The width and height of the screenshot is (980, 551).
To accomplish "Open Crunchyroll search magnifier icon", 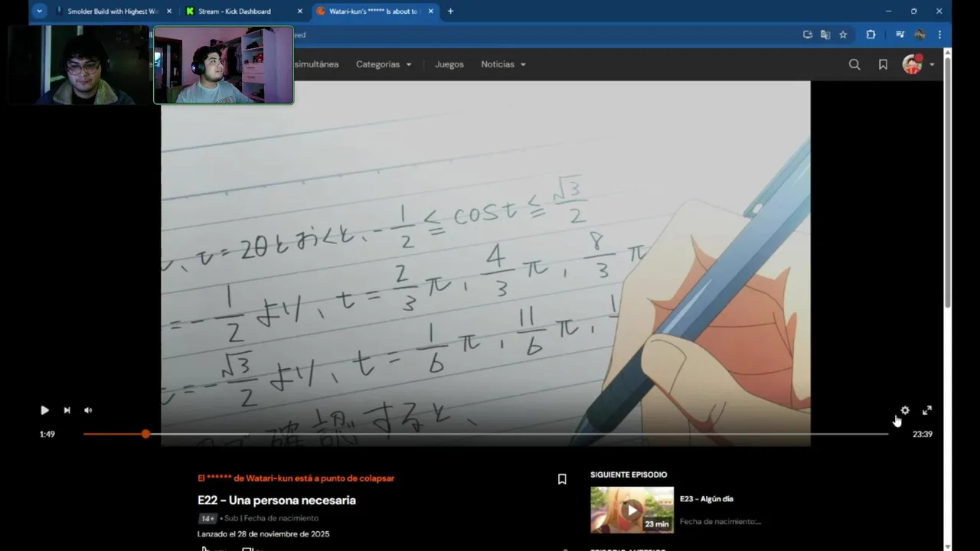I will pos(854,64).
